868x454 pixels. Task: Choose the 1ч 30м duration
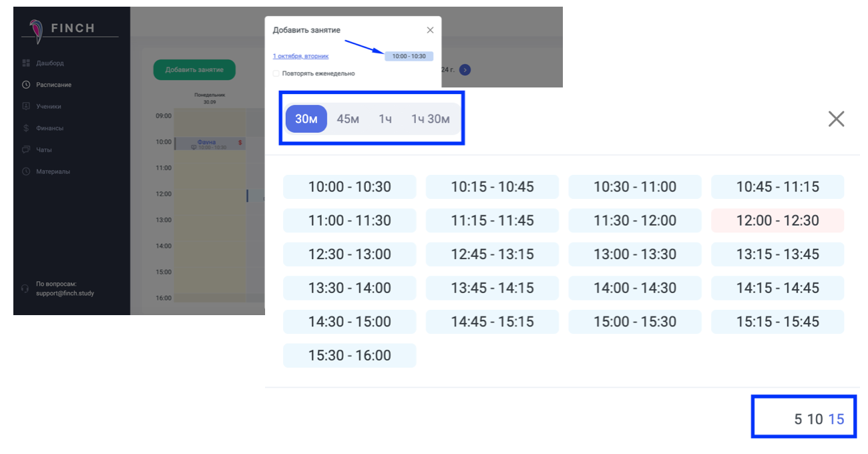click(x=430, y=120)
